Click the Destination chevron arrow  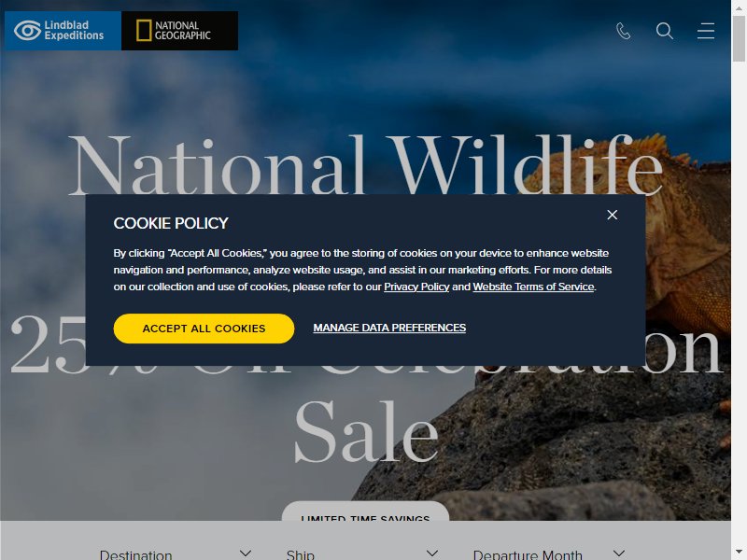point(246,553)
